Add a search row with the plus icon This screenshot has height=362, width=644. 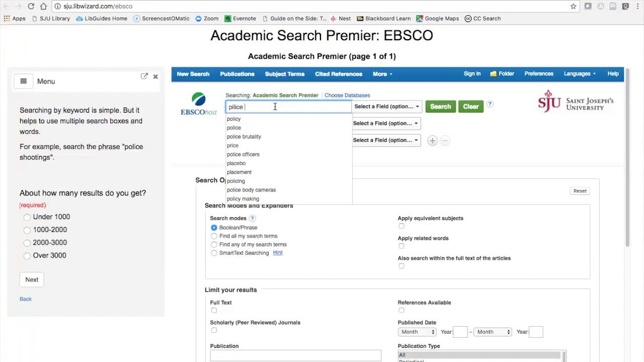[x=432, y=141]
